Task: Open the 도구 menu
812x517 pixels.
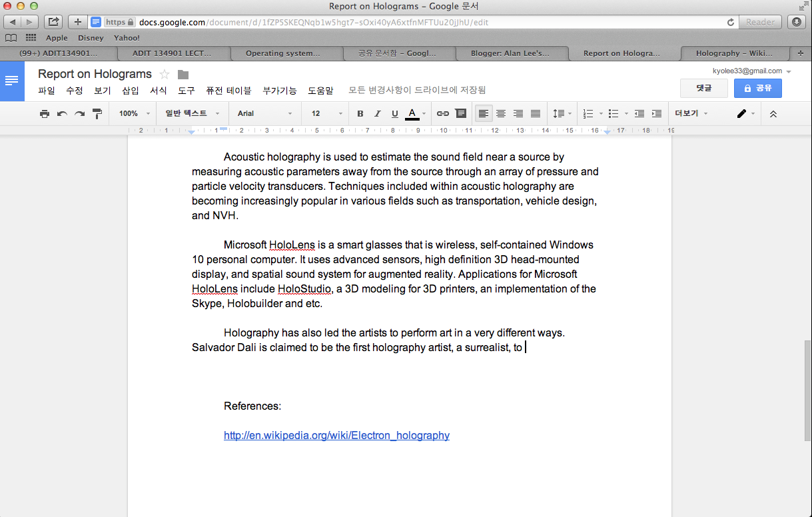Action: (187, 91)
